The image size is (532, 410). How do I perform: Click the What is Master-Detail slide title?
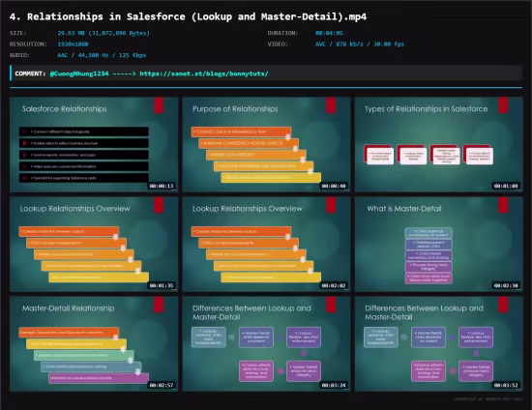coord(404,209)
